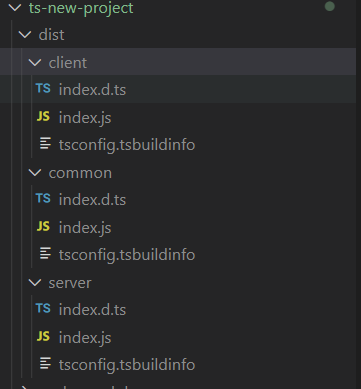The height and width of the screenshot is (389, 361).
Task: Click TS icon of server index.d.ts
Action: coord(43,309)
